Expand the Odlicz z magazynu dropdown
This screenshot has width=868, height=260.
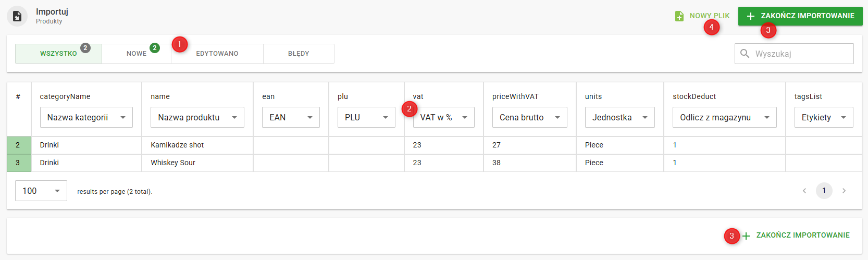click(x=724, y=117)
